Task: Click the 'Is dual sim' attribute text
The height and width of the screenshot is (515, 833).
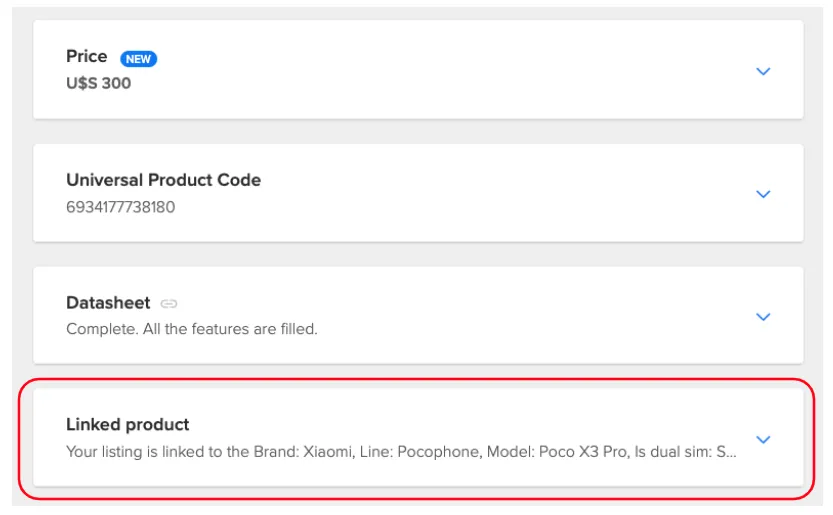Action: click(673, 452)
